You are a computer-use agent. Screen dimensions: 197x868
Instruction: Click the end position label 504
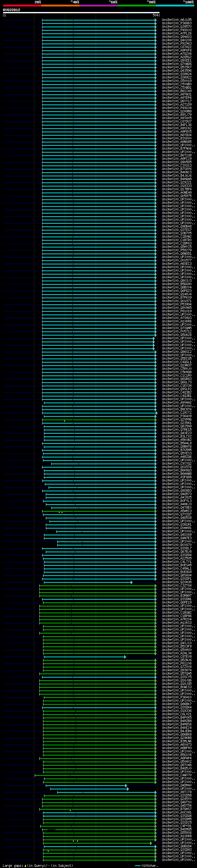coord(155,15)
